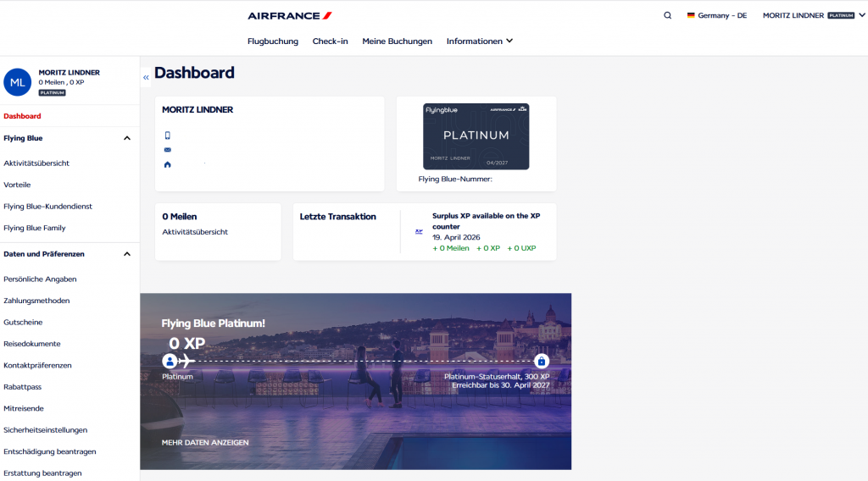868x481 pixels.
Task: Open Kontaktpräferenzen in sidebar
Action: coord(37,366)
